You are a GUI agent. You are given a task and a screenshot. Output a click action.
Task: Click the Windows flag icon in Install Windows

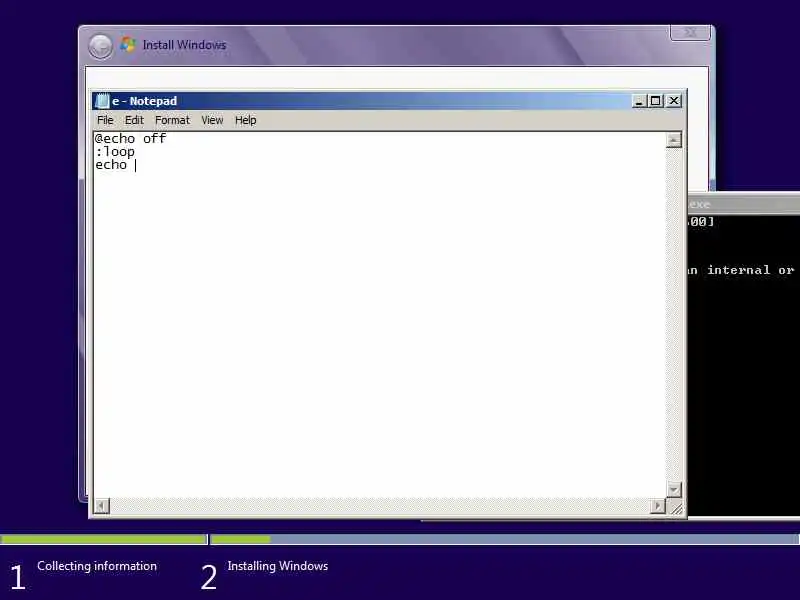[128, 44]
